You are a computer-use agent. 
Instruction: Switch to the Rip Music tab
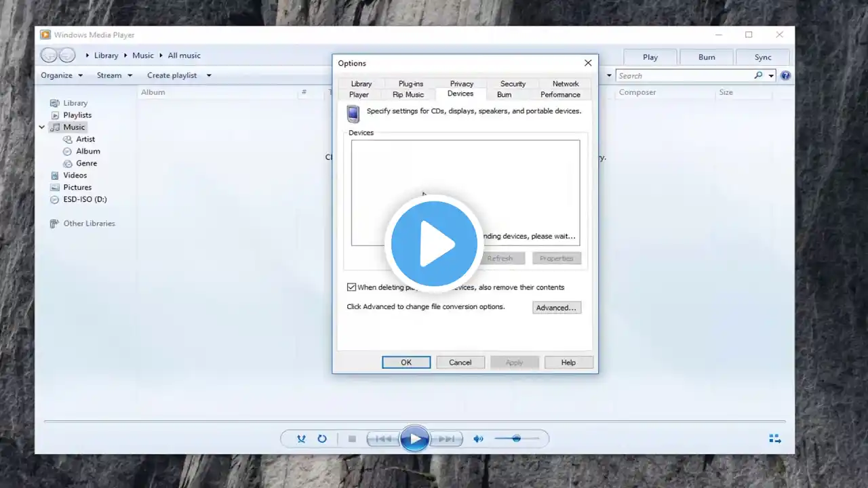(x=408, y=95)
